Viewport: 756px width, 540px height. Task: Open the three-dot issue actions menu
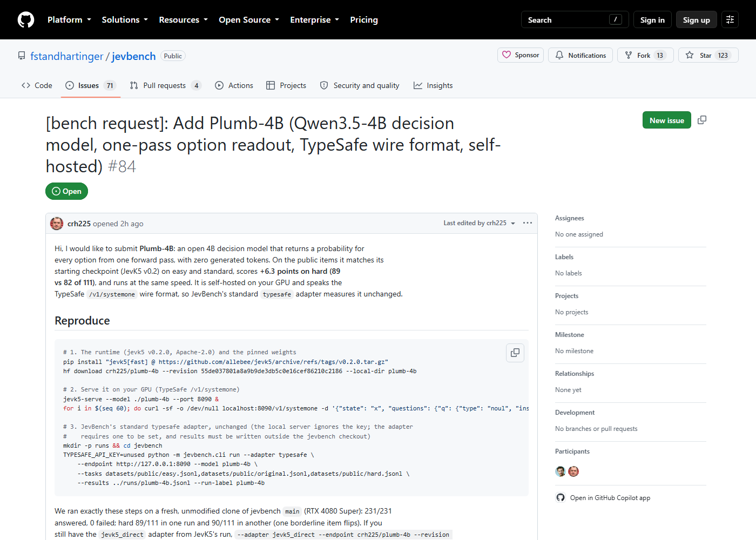(528, 223)
